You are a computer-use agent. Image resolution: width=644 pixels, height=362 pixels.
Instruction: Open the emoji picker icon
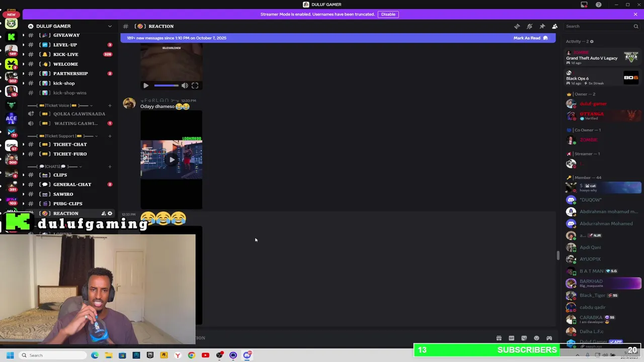click(x=536, y=338)
